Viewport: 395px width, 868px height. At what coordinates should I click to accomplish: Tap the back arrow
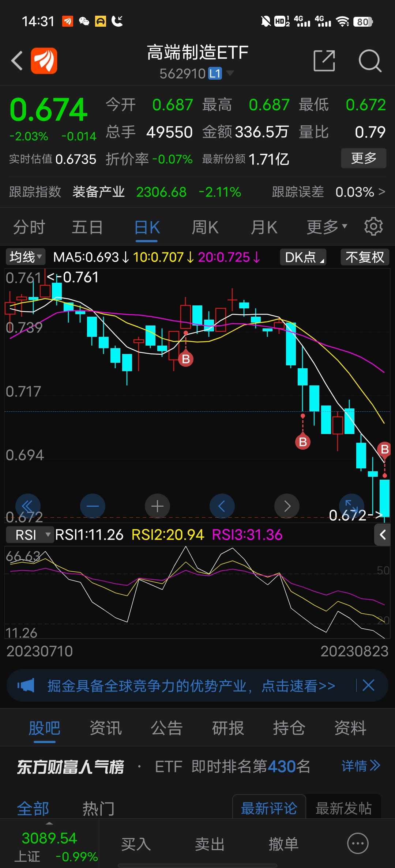(17, 61)
